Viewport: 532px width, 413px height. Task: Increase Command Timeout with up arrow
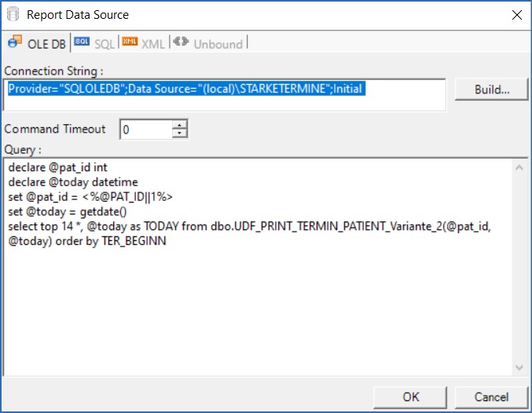coord(179,124)
